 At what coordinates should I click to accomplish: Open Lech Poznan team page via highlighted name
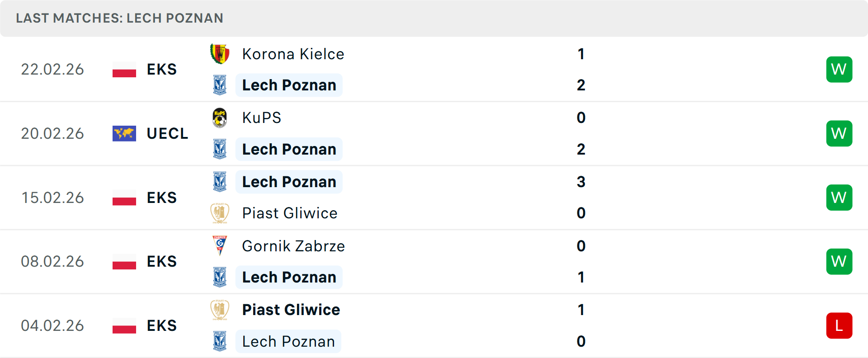(x=289, y=85)
